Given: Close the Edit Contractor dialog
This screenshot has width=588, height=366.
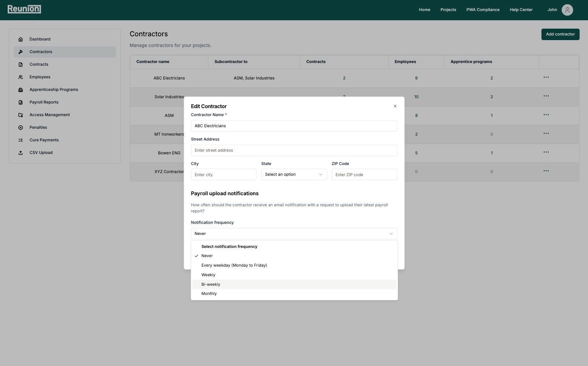Looking at the screenshot, I should (395, 106).
